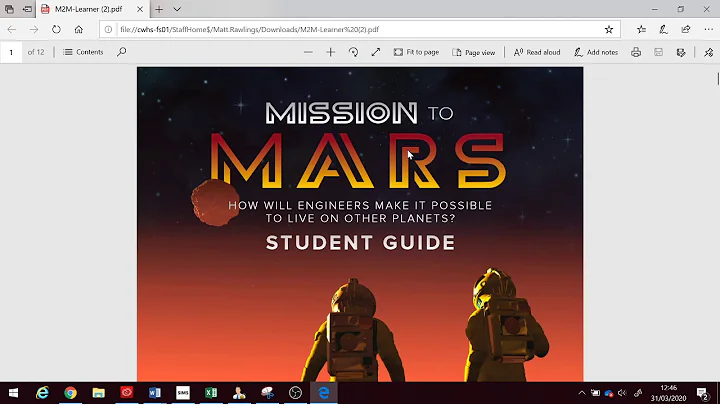
Task: Start Read aloud
Action: [537, 52]
